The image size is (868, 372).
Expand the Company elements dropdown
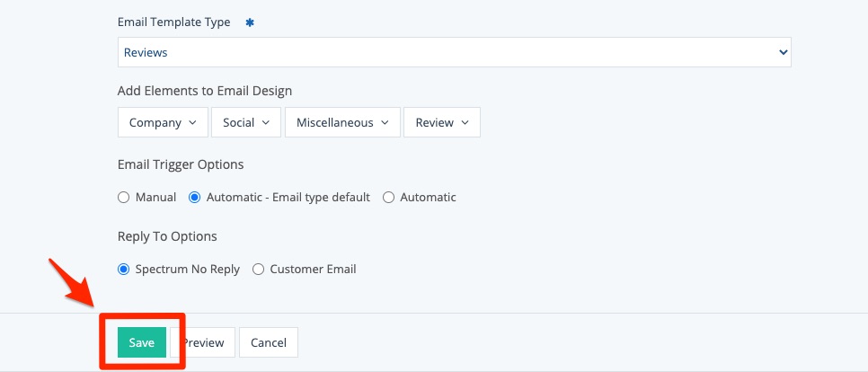(x=163, y=123)
